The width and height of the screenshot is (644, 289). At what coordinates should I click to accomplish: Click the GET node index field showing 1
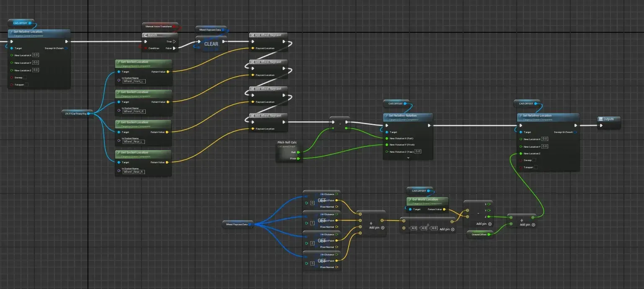coord(312,223)
